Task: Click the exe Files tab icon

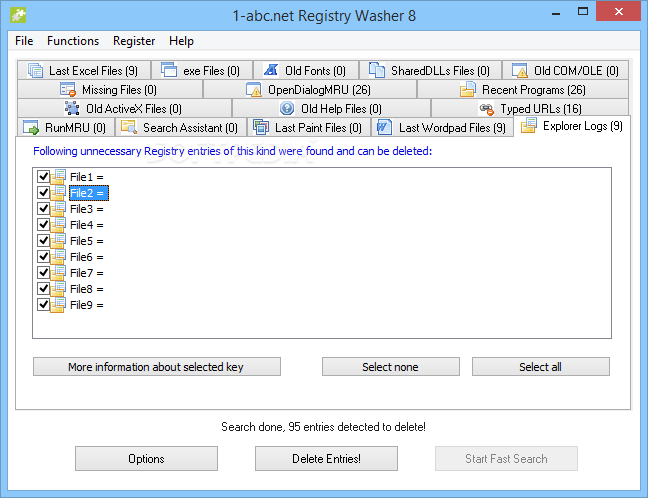Action: [x=169, y=70]
